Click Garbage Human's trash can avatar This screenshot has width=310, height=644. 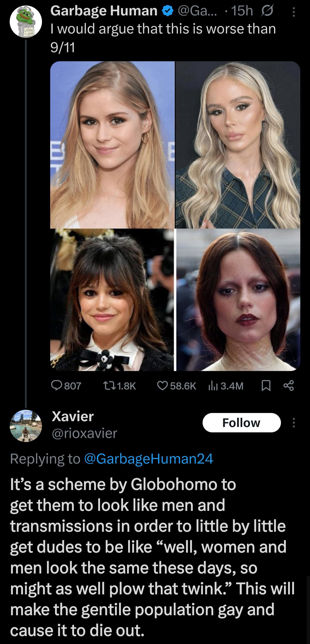pos(26,22)
